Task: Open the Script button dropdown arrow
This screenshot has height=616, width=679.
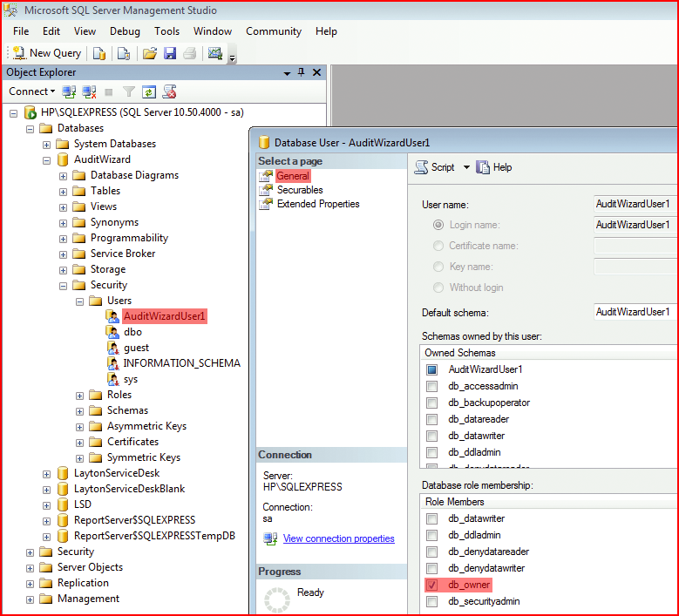Action: click(x=466, y=167)
